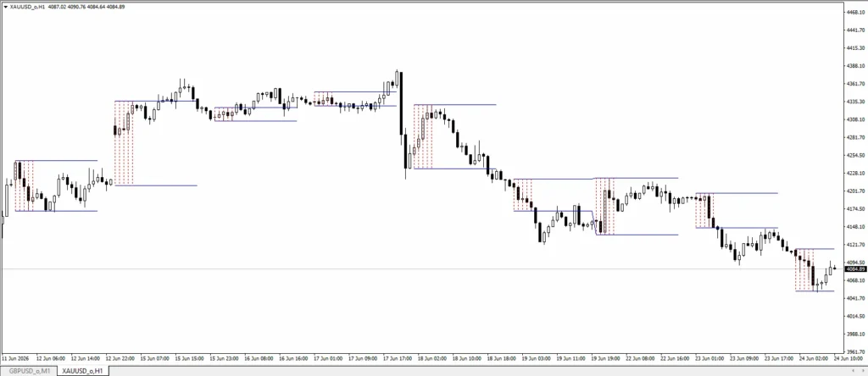This screenshot has height=376, width=868.
Task: Click price scale value 4121.70
Action: (x=856, y=245)
